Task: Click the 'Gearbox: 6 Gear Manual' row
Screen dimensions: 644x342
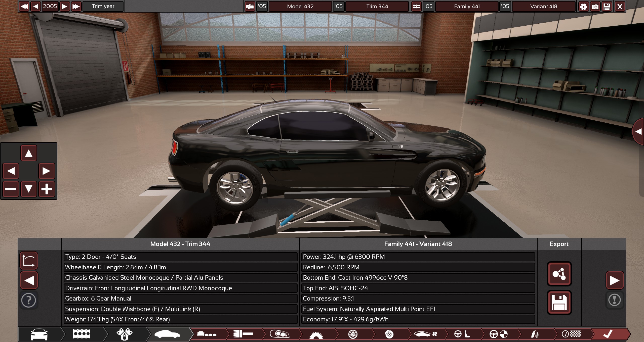Action: tap(180, 299)
